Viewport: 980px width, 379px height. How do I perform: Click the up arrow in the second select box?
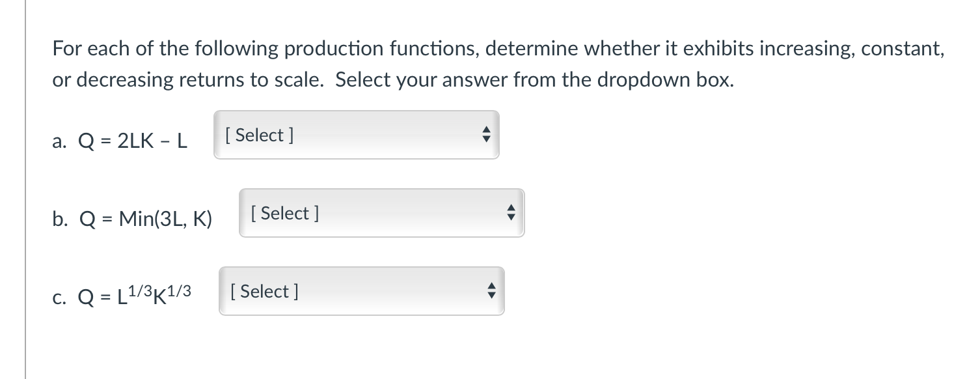click(x=511, y=209)
